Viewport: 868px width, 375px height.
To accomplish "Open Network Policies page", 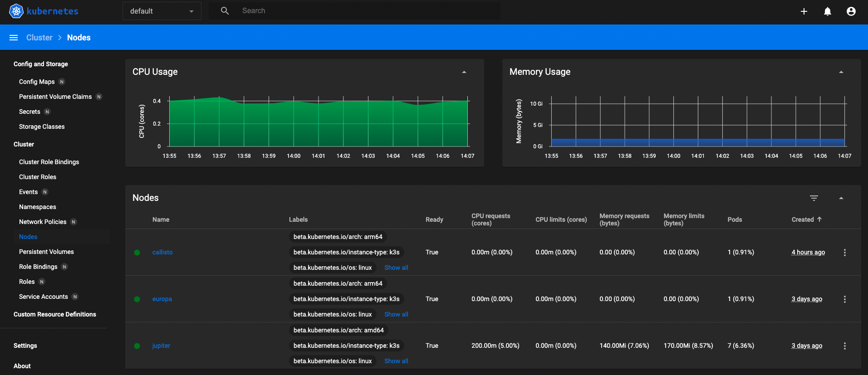I will pyautogui.click(x=43, y=222).
